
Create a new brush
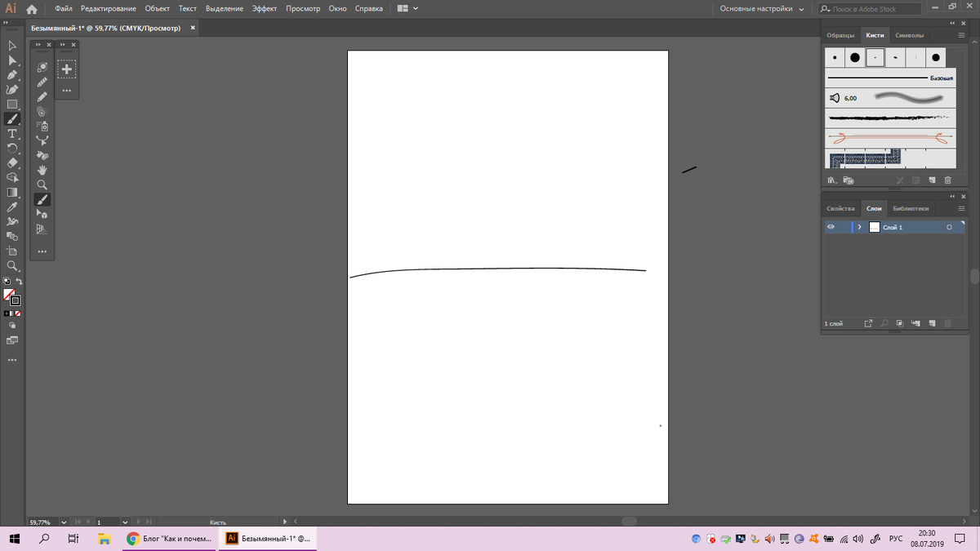[932, 180]
